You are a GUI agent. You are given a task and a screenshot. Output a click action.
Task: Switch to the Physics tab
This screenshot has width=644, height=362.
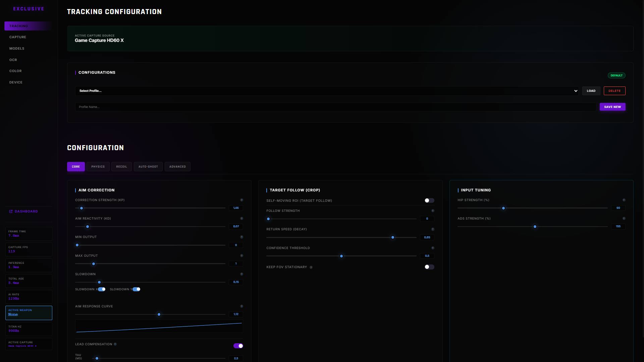coord(98,167)
